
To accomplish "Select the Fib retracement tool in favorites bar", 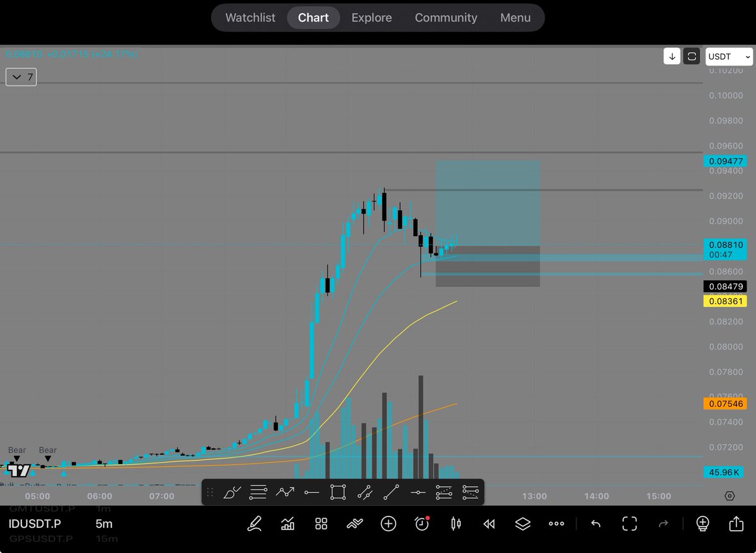I will pos(258,492).
